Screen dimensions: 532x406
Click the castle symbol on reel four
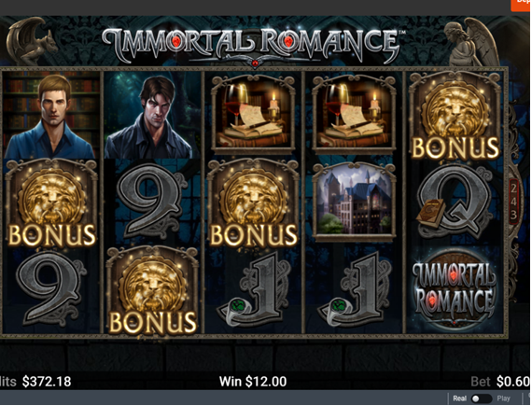pos(354,201)
